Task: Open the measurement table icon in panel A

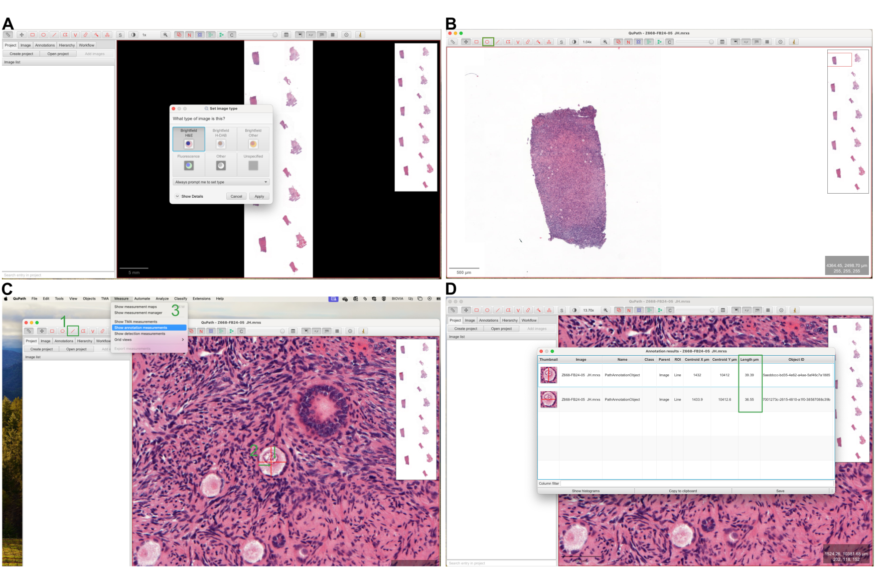Action: click(286, 35)
